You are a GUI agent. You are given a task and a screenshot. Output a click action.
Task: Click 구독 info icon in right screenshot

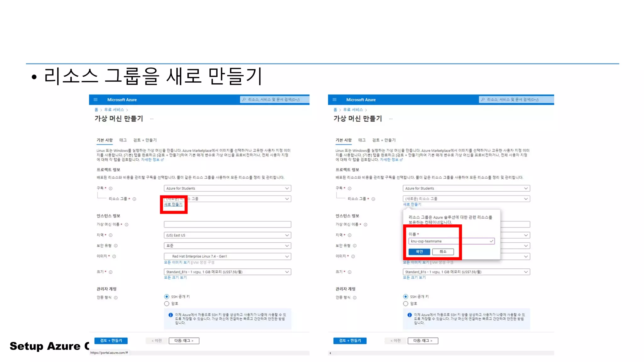[x=350, y=189]
